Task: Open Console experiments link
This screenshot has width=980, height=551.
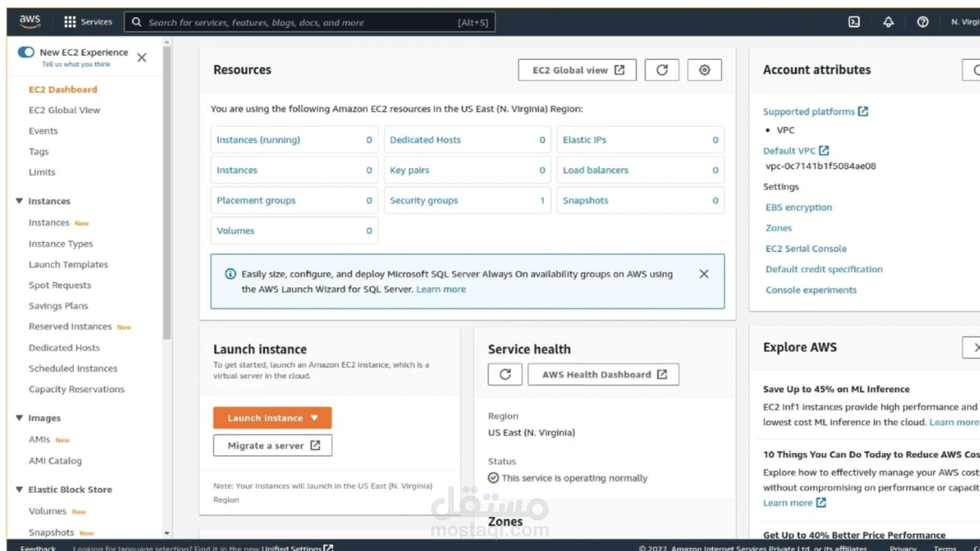Action: (811, 290)
